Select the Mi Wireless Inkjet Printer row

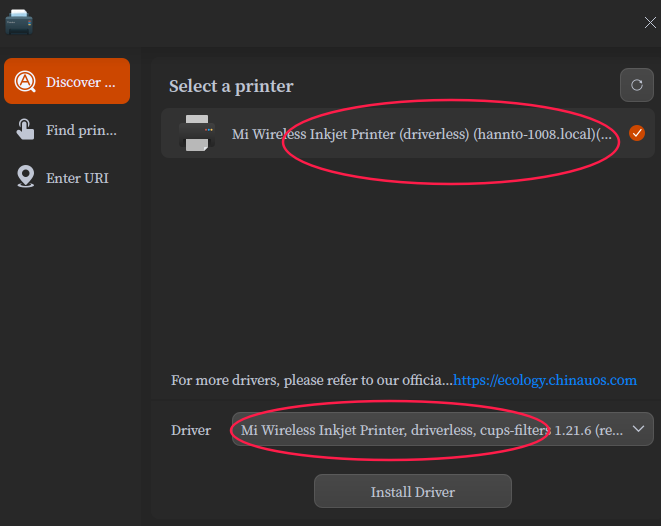point(408,133)
